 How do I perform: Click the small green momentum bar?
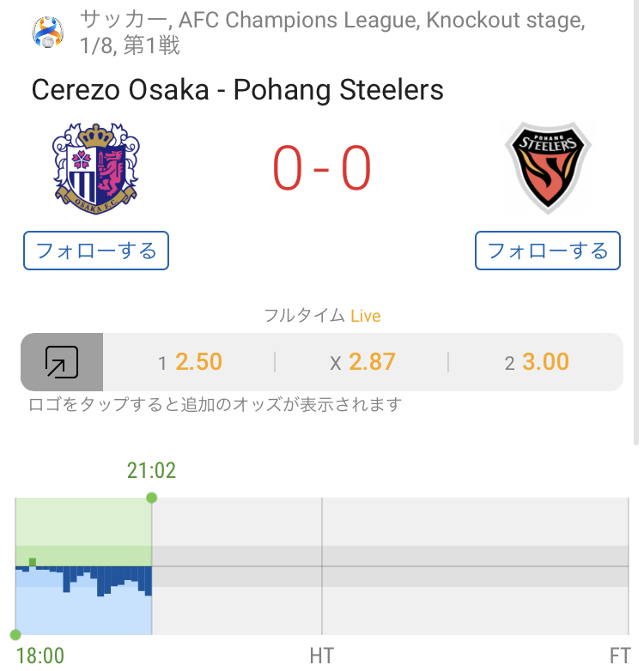click(32, 562)
